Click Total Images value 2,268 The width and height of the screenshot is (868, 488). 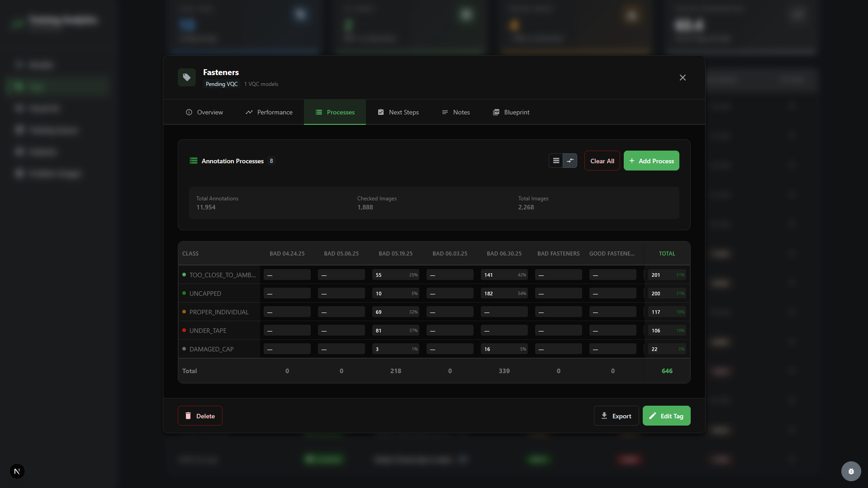(526, 207)
